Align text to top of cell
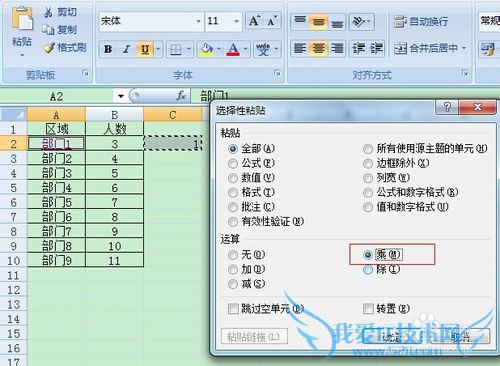This screenshot has height=366, width=500. 300,22
